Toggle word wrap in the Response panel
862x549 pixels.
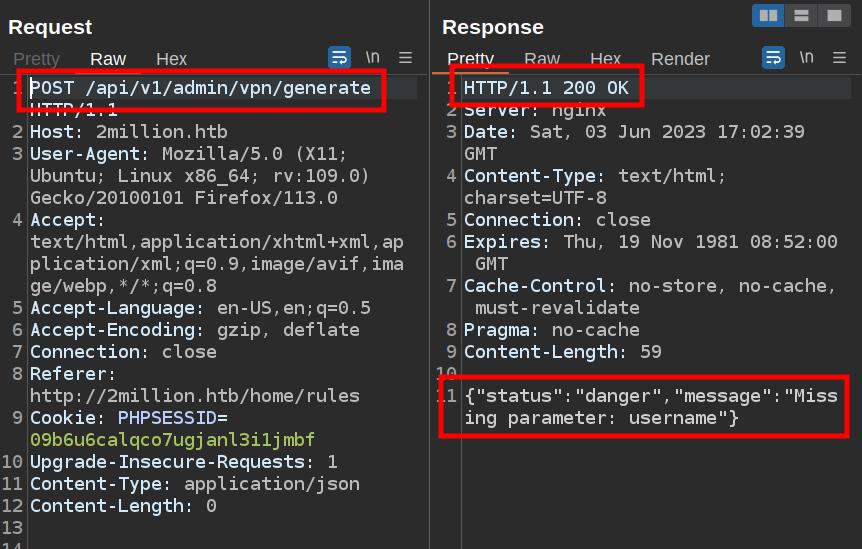coord(774,58)
